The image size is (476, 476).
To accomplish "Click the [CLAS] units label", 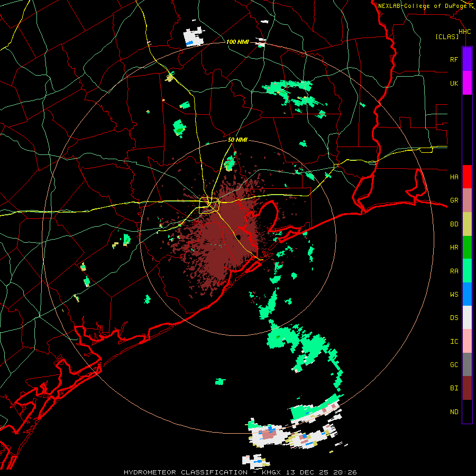I will pyautogui.click(x=447, y=37).
